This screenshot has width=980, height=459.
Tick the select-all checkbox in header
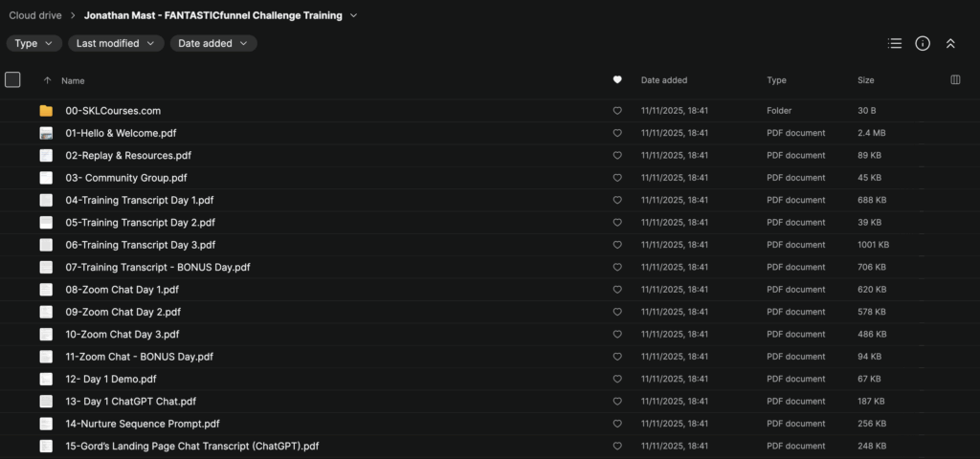(12, 80)
